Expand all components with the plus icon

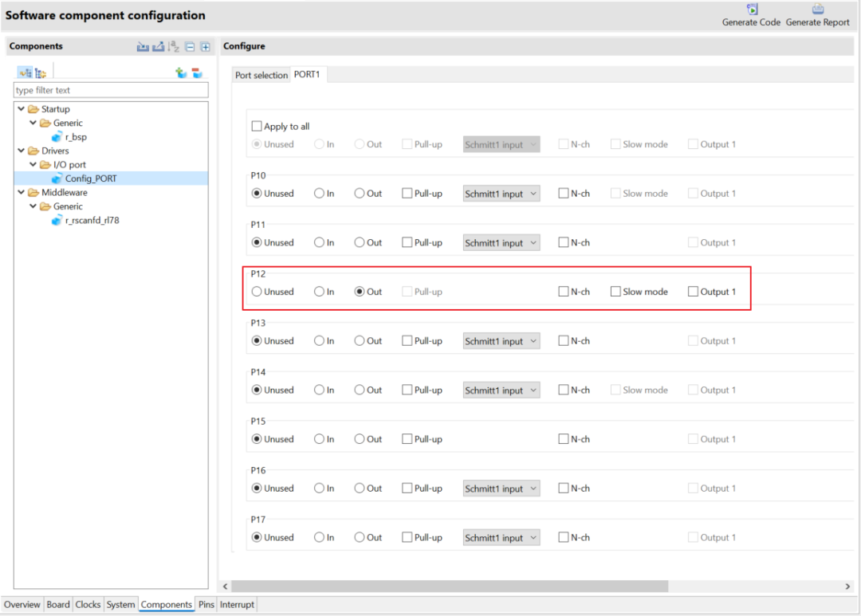(x=206, y=47)
